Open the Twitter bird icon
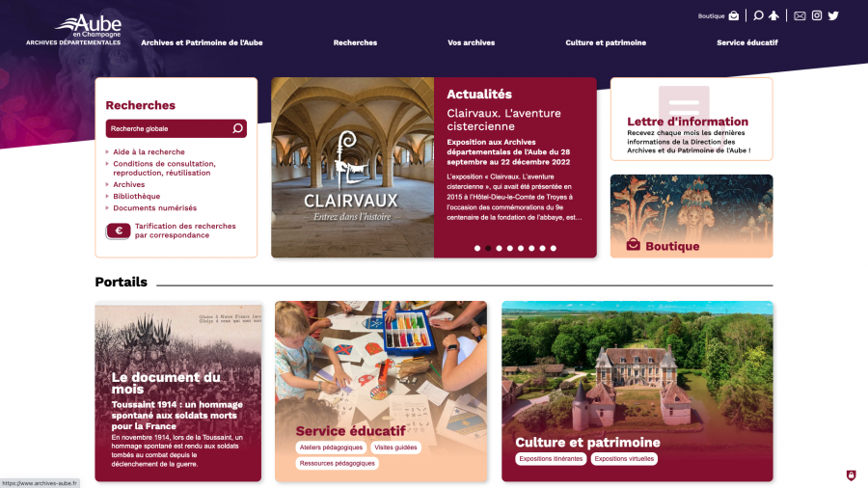 pyautogui.click(x=833, y=15)
